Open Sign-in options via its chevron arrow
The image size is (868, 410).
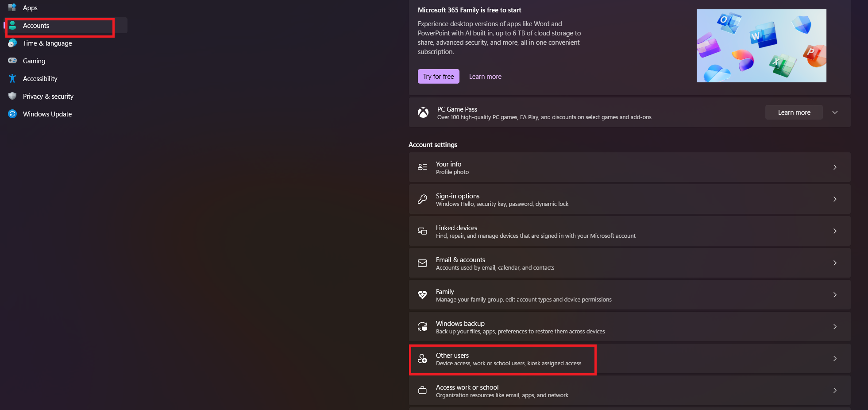(835, 199)
